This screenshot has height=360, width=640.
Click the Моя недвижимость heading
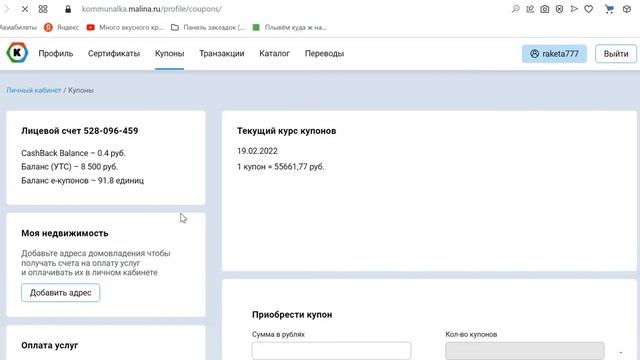(x=64, y=233)
